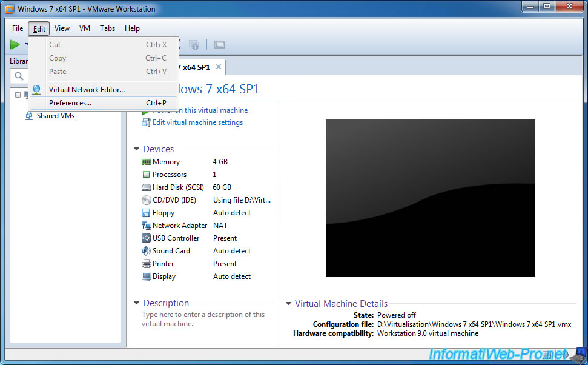Select the Paste entry in Edit menu

[x=104, y=72]
